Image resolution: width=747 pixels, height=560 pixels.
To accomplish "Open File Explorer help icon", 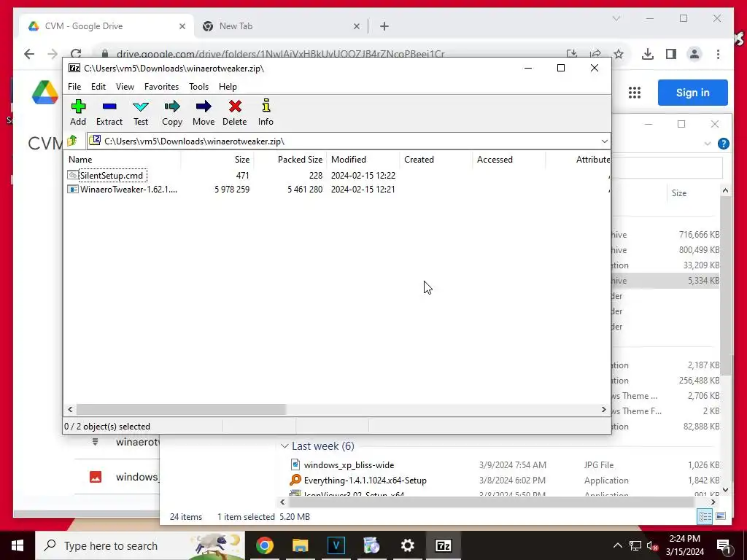I will [723, 144].
